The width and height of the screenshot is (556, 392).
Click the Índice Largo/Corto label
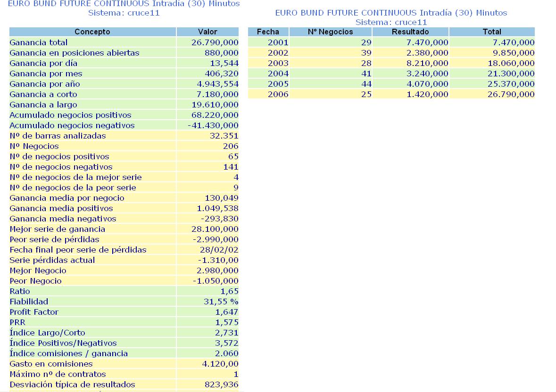point(48,333)
